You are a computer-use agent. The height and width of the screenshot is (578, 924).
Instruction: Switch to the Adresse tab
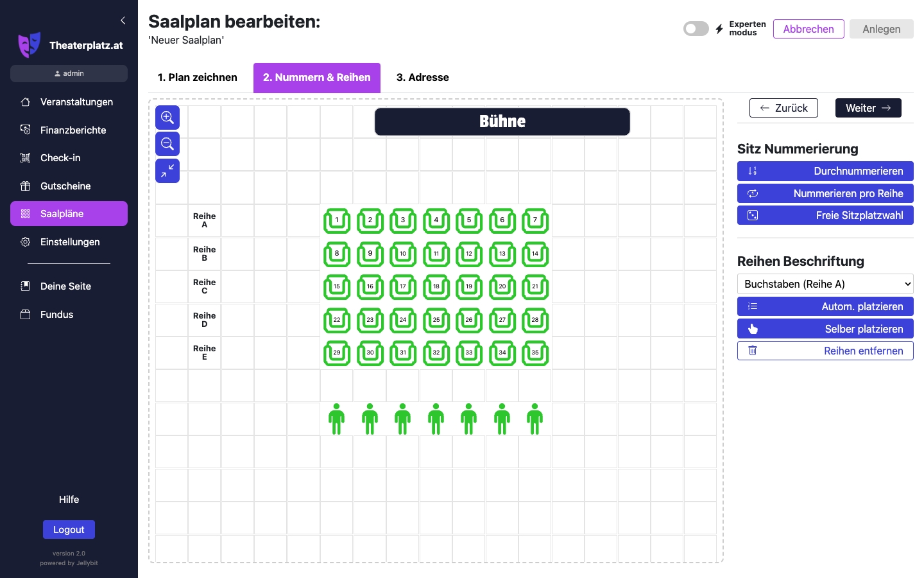422,77
